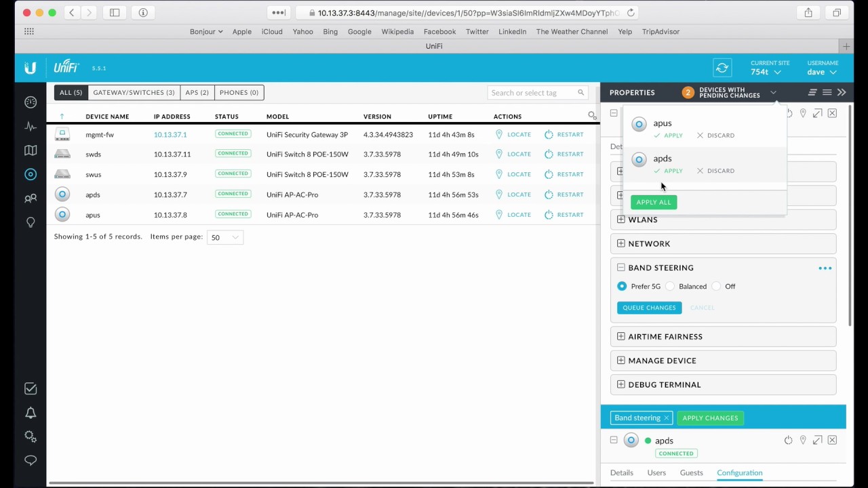Collapse properties panel with double chevron
The width and height of the screenshot is (868, 488).
842,92
